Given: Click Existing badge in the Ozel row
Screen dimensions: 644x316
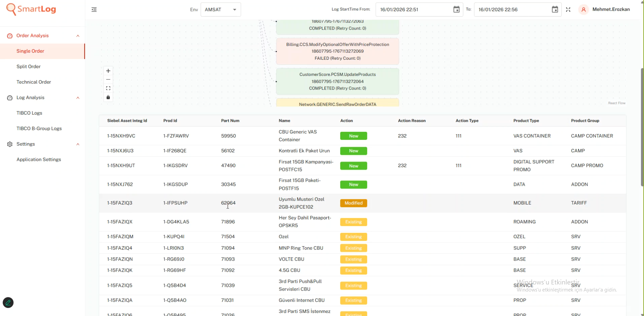Looking at the screenshot, I should [x=354, y=237].
